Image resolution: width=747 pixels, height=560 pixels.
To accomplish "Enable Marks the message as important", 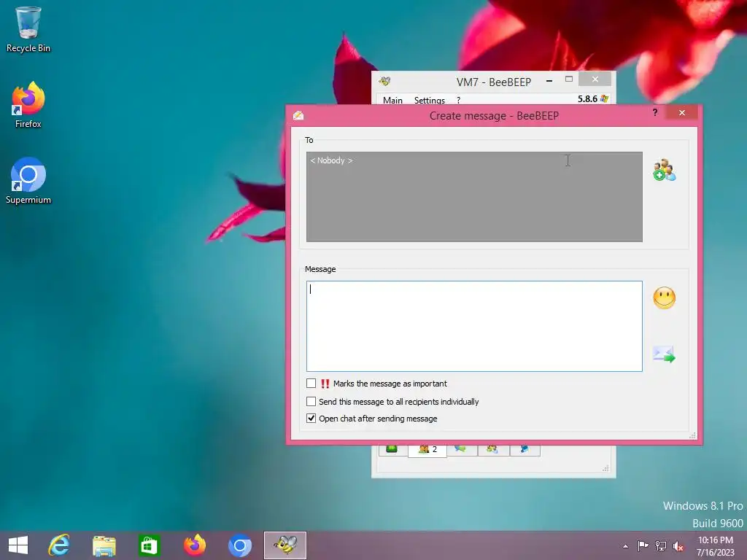I will pyautogui.click(x=311, y=384).
